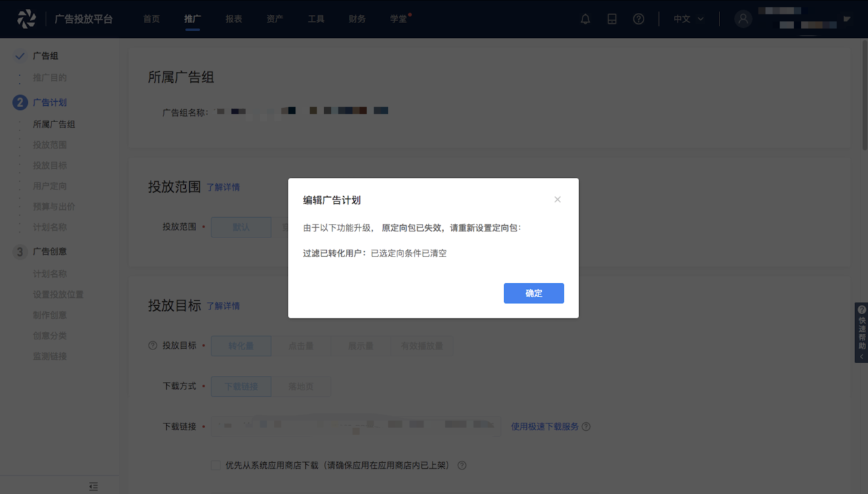Click the user avatar icon
Screen dimensions: 868x494
743,19
